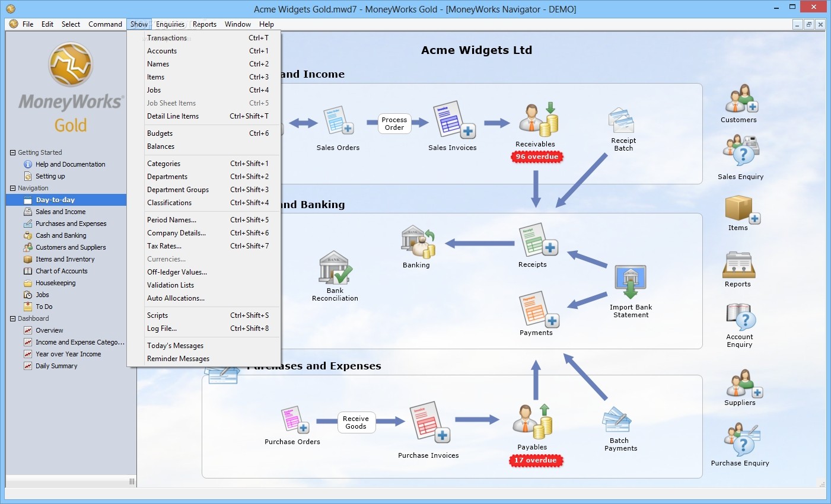Click the 17 overdue badge
Image resolution: width=831 pixels, height=504 pixels.
pos(536,461)
